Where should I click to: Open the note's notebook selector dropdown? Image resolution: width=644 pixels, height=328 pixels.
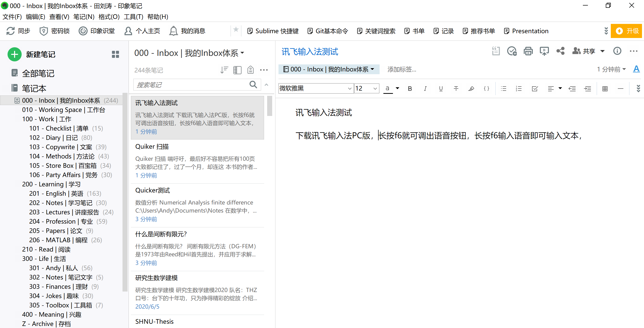click(329, 69)
